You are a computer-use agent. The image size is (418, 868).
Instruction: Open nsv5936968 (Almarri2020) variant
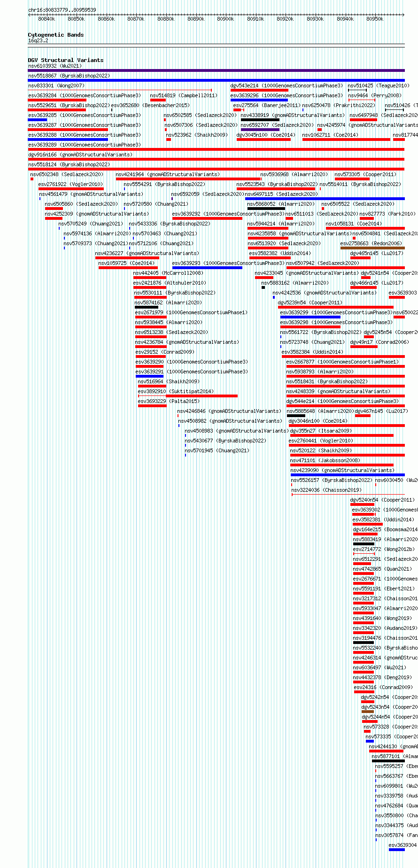(x=294, y=174)
